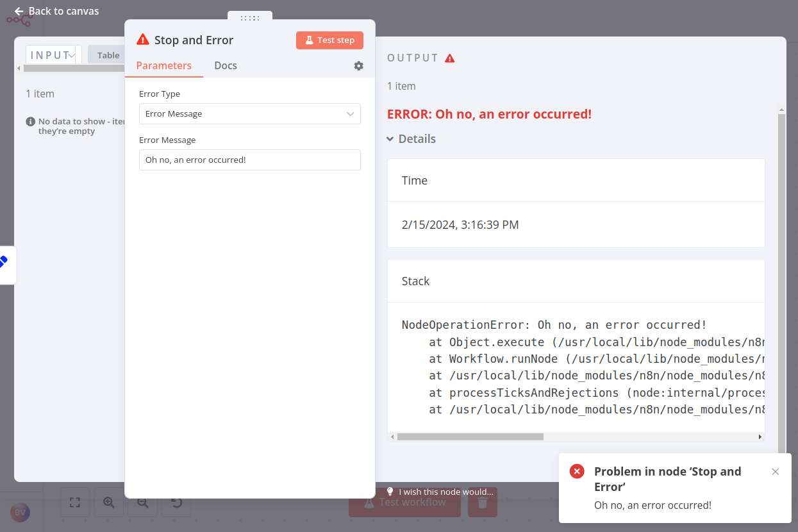Click the red error icon in the notification
The image size is (798, 532).
point(576,470)
